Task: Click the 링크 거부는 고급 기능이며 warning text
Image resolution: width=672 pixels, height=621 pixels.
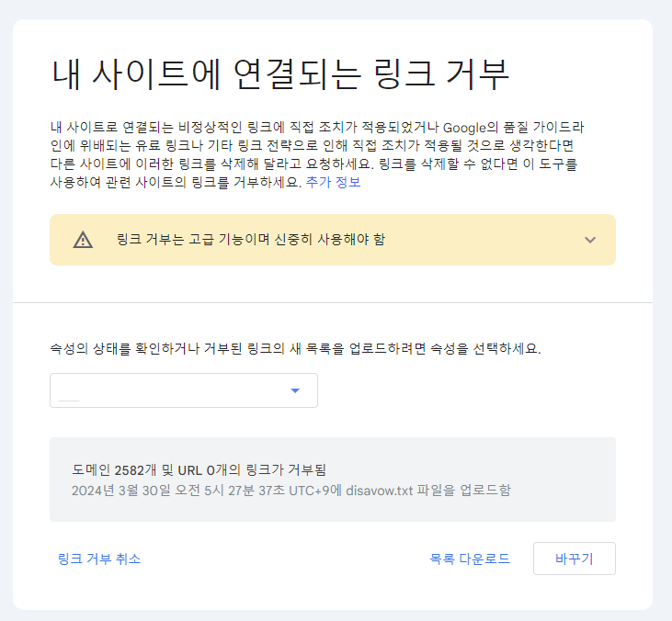Action: coord(251,239)
